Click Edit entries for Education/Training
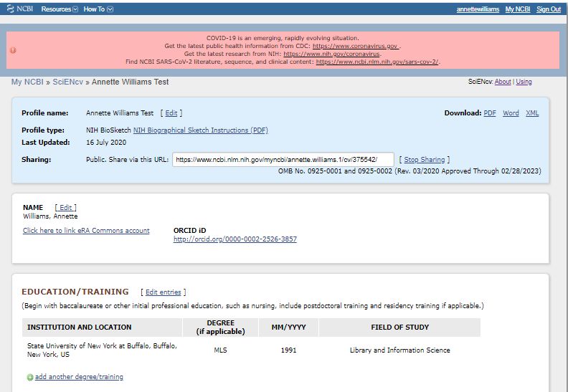 click(163, 292)
